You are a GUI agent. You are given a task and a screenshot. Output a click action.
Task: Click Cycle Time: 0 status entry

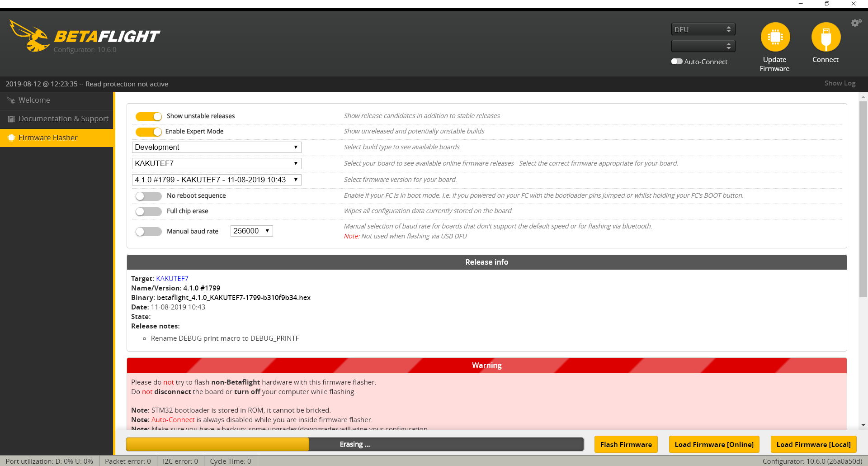click(231, 461)
